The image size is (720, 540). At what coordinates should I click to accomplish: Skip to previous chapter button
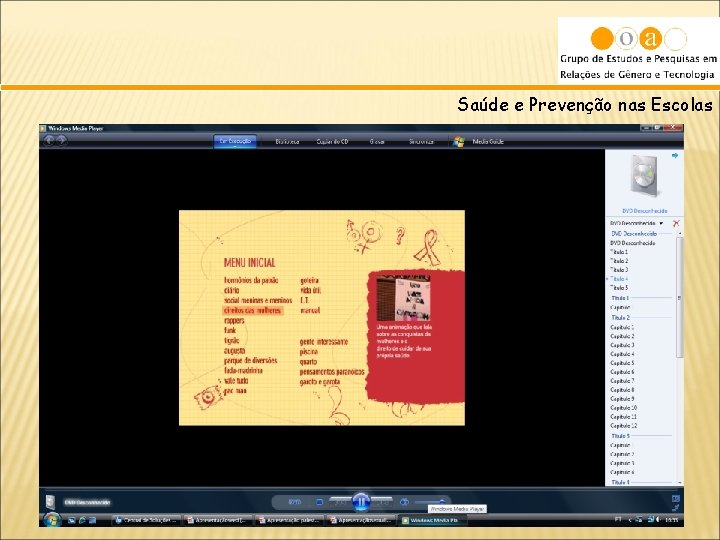pos(340,502)
